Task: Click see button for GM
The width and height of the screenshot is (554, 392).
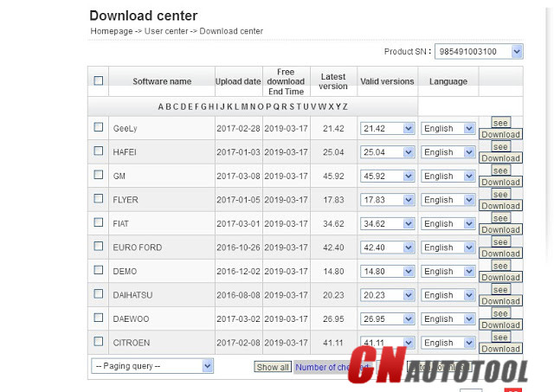Action: pyautogui.click(x=500, y=170)
